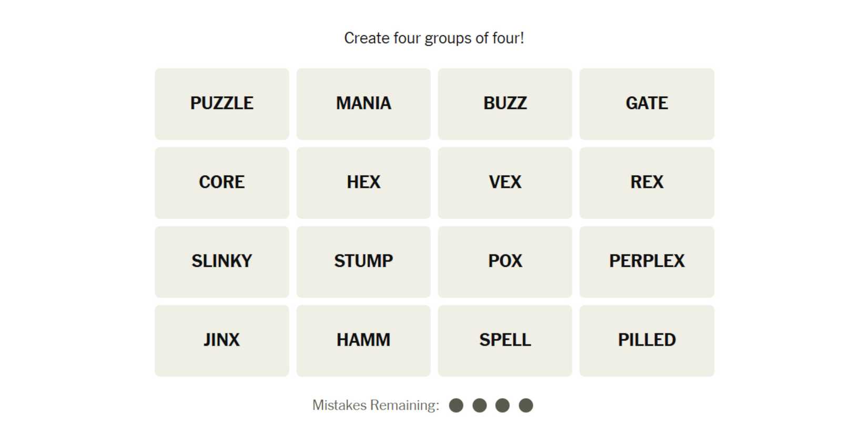Select the PUZZLE word tile

pos(221,104)
